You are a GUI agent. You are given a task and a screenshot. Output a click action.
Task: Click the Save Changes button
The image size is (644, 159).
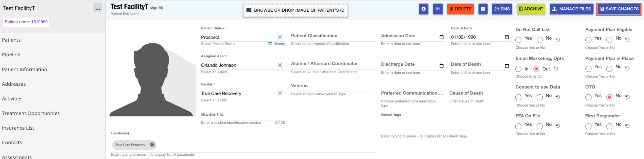click(619, 9)
